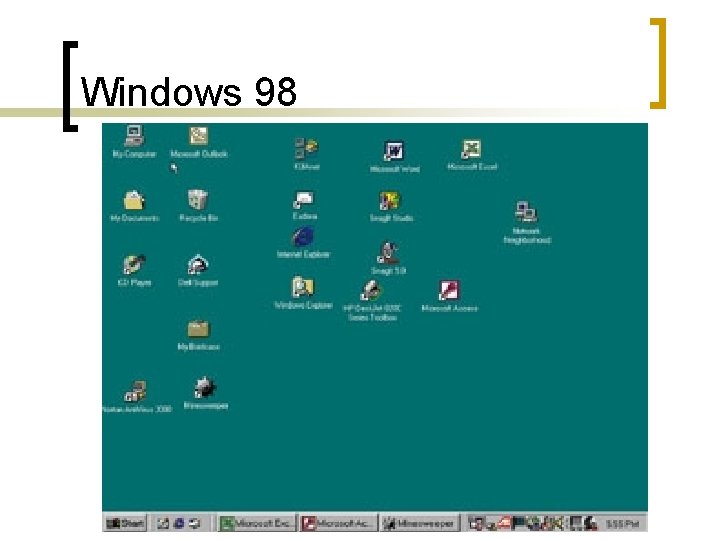The width and height of the screenshot is (720, 540).
Task: Launch Internet Explorer from Quick Launch
Action: 179,523
